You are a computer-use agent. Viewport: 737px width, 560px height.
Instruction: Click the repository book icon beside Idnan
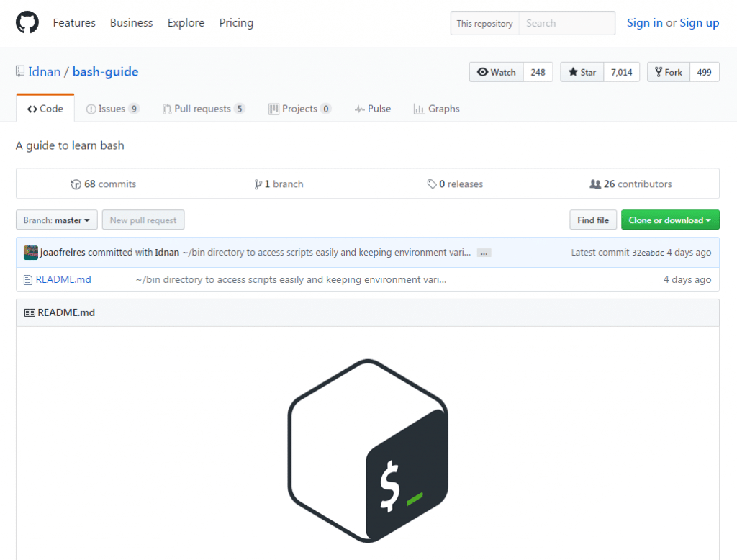click(x=20, y=71)
